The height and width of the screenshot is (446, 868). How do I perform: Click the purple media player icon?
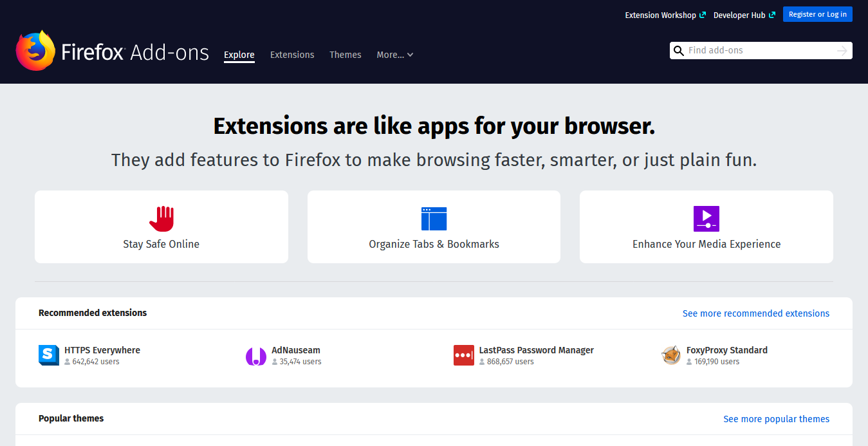coord(706,219)
